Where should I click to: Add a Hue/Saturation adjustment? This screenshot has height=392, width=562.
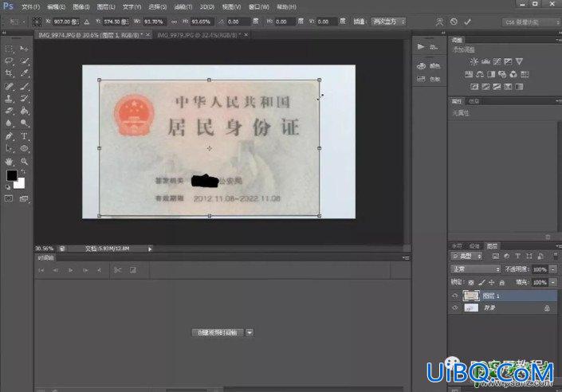(469, 74)
